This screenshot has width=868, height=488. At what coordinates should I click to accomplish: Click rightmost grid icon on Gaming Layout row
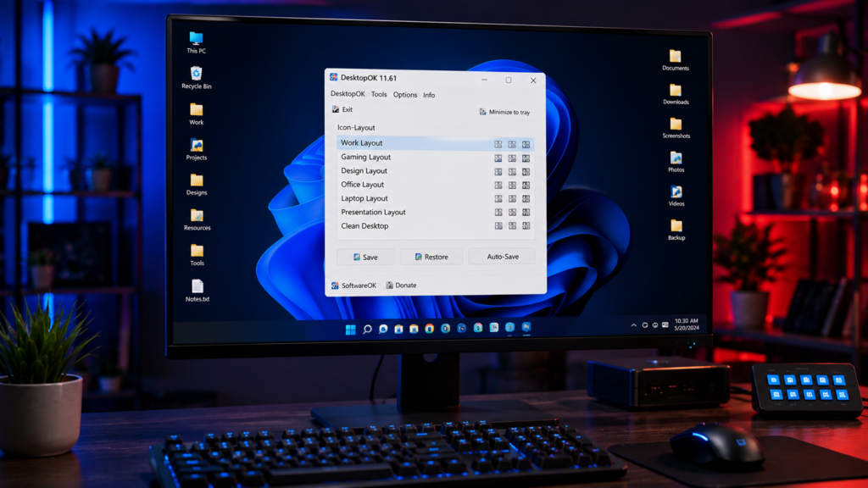point(526,158)
